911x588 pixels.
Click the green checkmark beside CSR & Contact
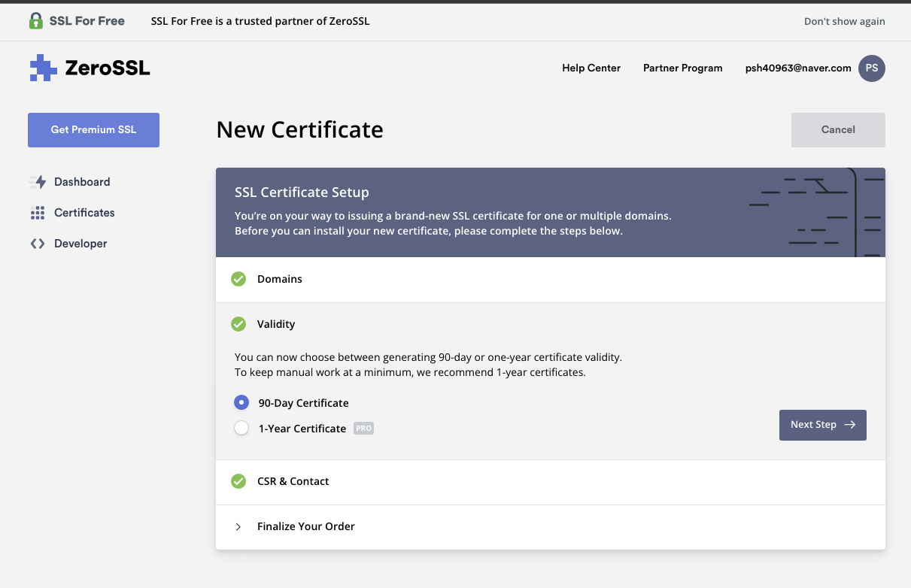tap(238, 481)
